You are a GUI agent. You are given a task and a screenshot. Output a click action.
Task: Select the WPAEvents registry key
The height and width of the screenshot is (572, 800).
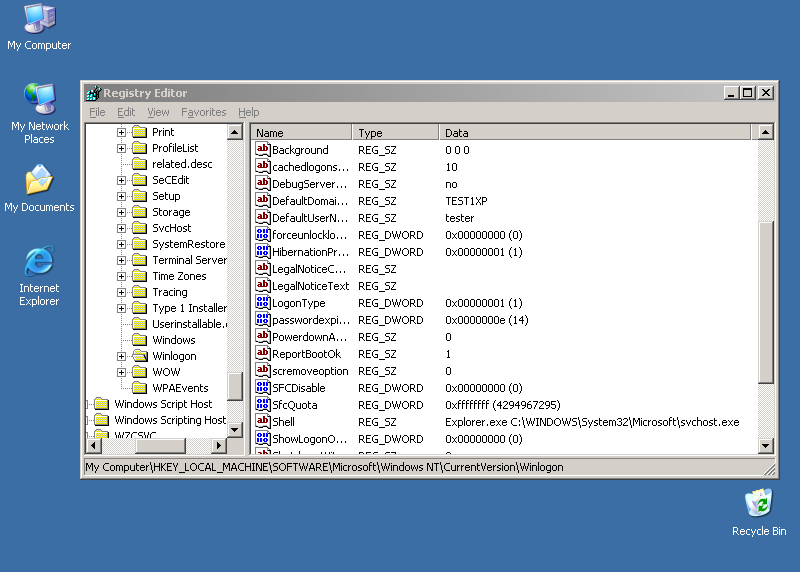180,388
